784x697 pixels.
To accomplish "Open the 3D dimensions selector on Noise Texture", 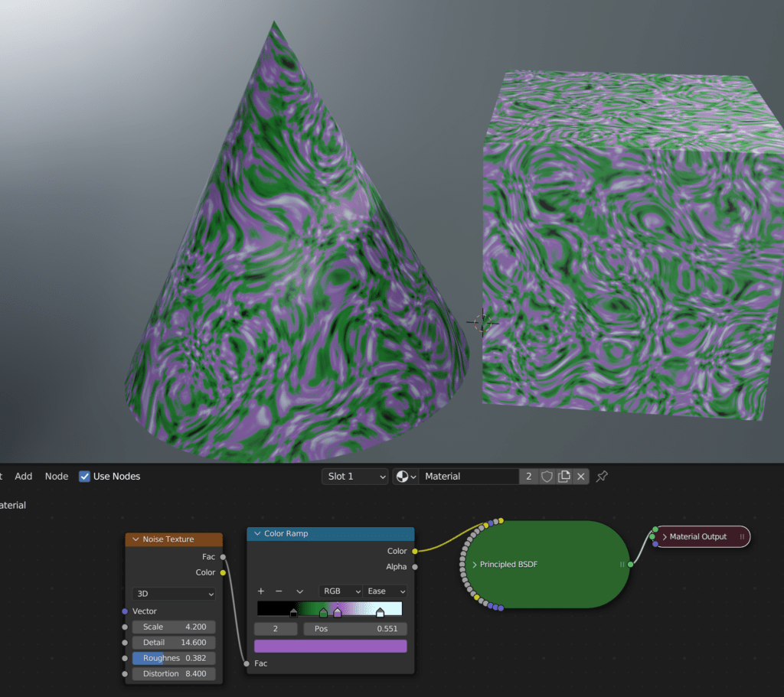I will [x=174, y=594].
